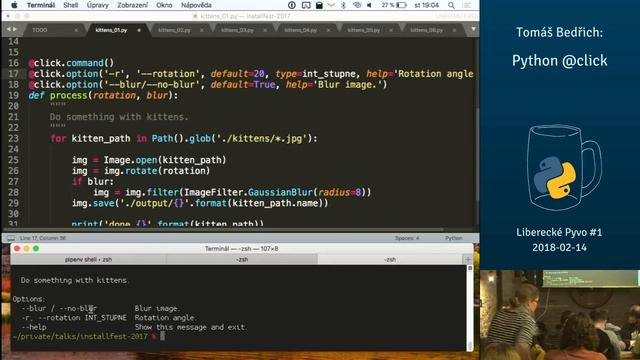Close the kittens_04.py tab
This screenshot has width=640, height=360.
point(329,30)
